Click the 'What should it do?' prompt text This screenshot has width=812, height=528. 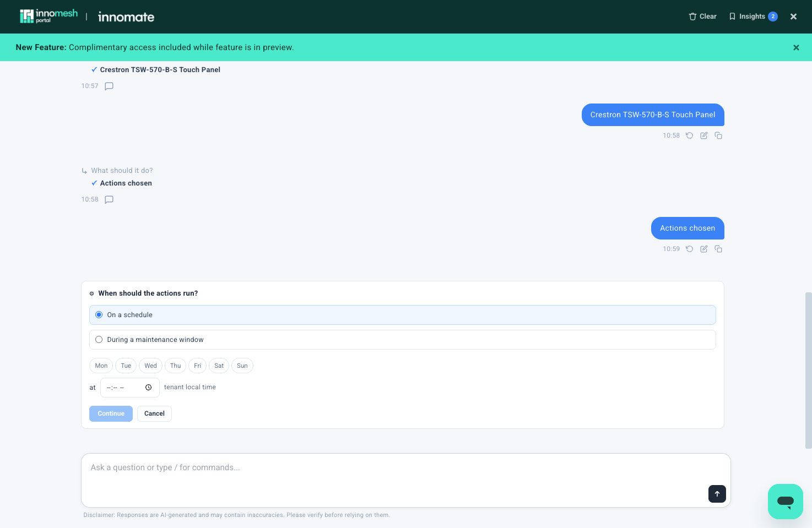coord(122,171)
